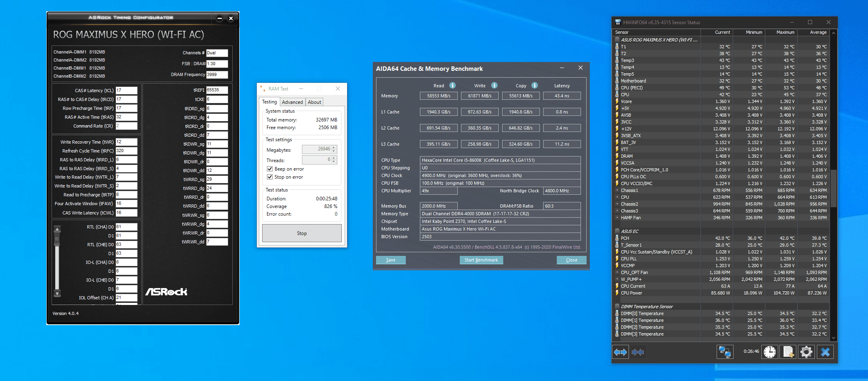Click the info icon next to Copy
Screen dimensions: 868x381
(535, 85)
